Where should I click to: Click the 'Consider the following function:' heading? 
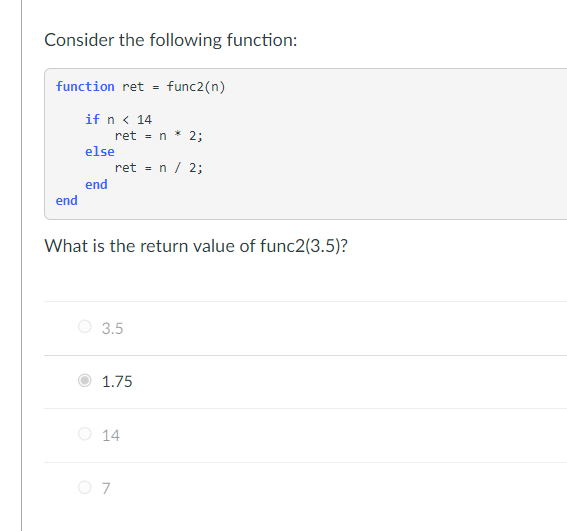click(171, 40)
